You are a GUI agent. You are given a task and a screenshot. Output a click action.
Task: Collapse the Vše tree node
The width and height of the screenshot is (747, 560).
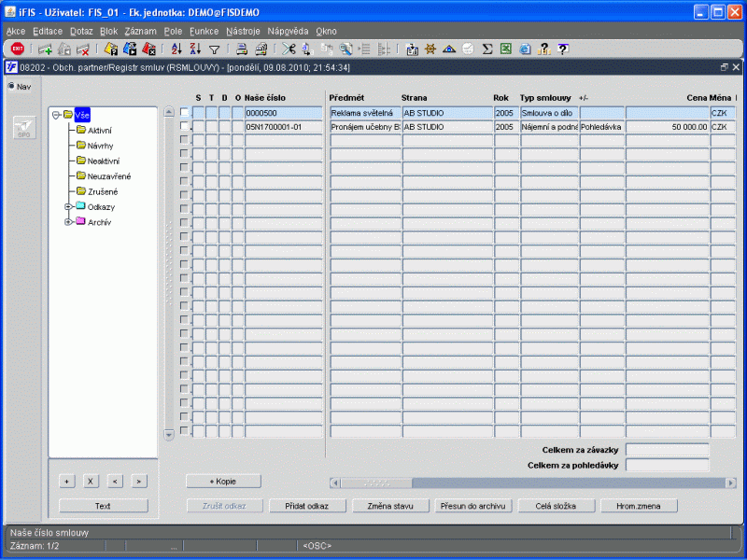[56, 115]
